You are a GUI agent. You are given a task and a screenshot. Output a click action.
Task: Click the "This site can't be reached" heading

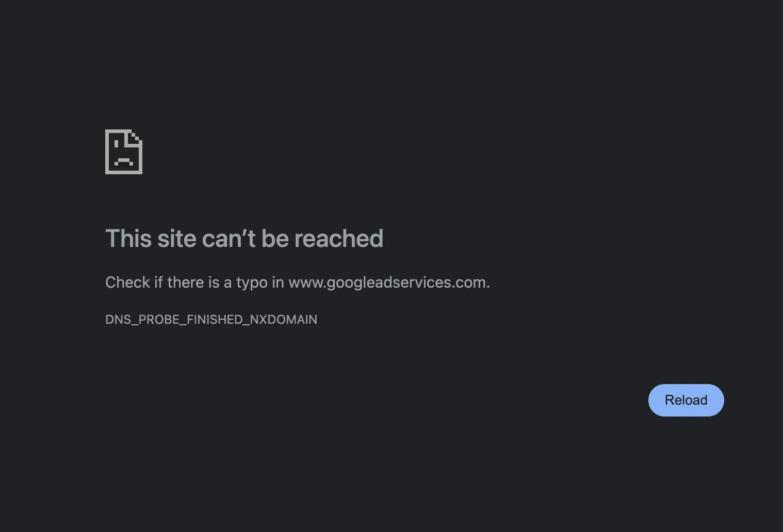[x=244, y=239]
